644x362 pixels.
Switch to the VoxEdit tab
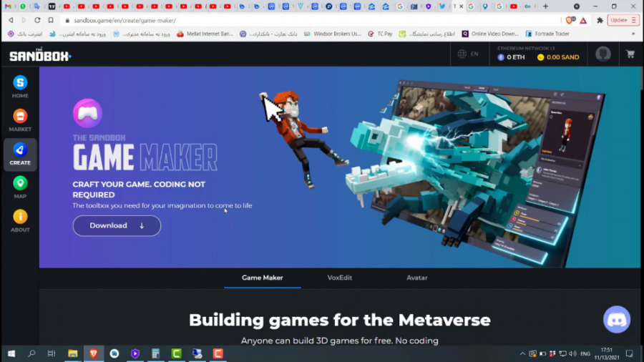(340, 278)
